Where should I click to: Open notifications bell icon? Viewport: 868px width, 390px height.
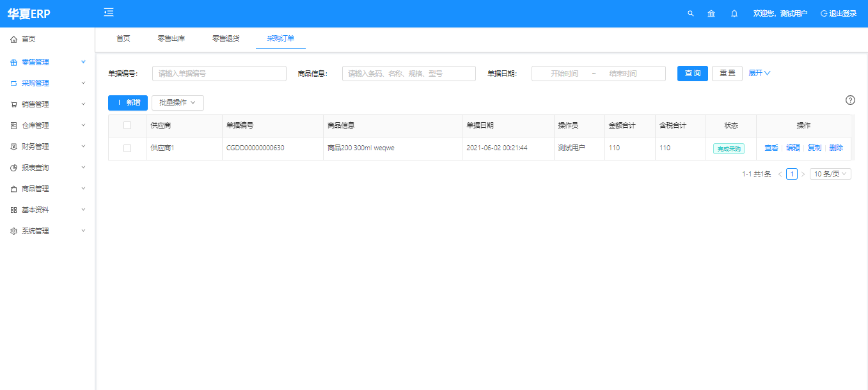734,13
